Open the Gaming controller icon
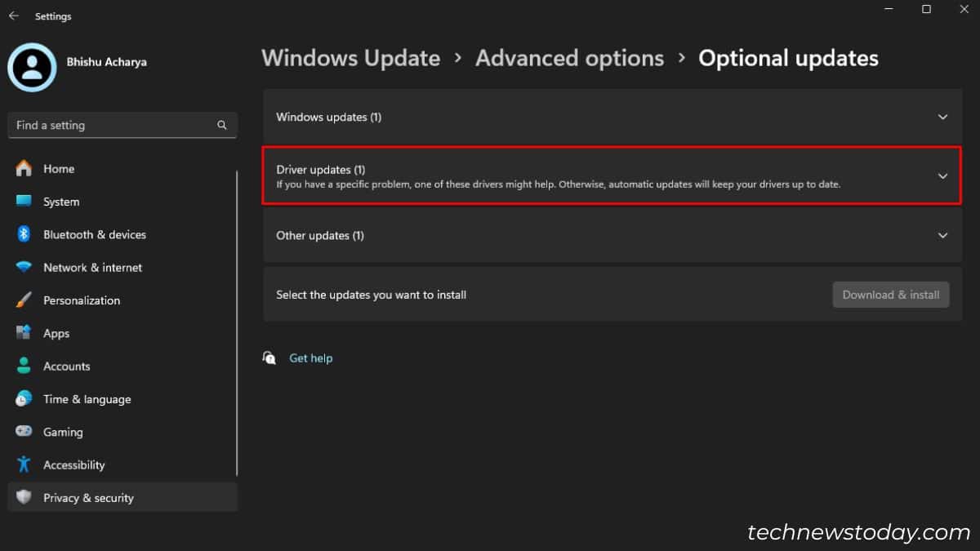This screenshot has width=980, height=551. (x=24, y=432)
